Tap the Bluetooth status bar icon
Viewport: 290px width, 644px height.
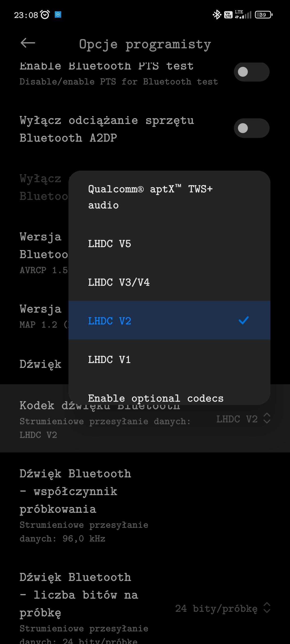(216, 14)
